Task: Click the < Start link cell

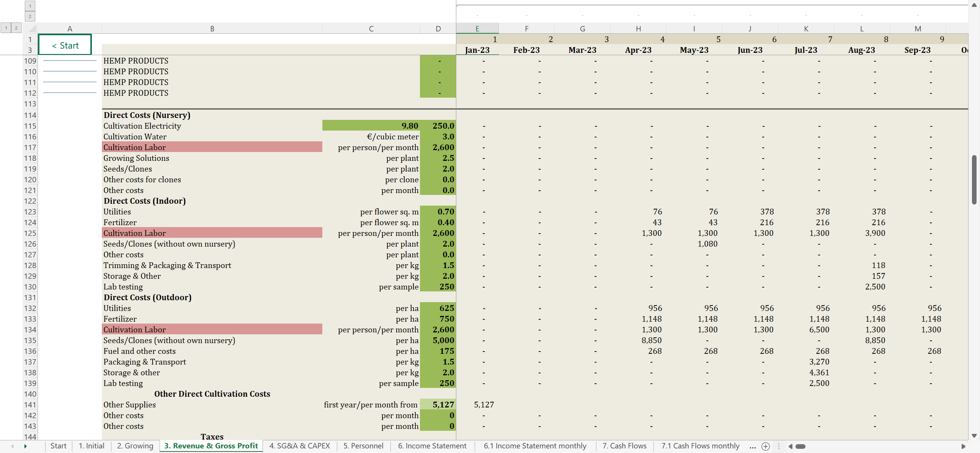Action: [x=65, y=45]
